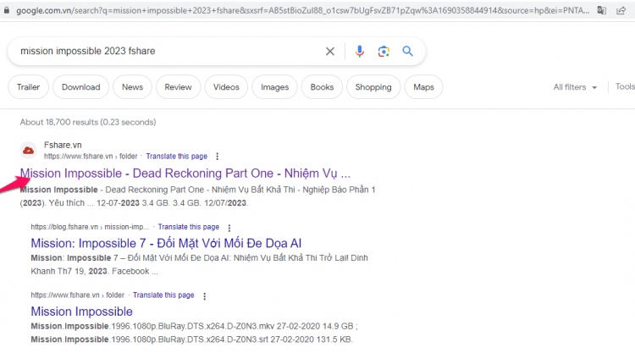Click the lock icon beside the URL
This screenshot has height=364, width=635.
point(7,10)
